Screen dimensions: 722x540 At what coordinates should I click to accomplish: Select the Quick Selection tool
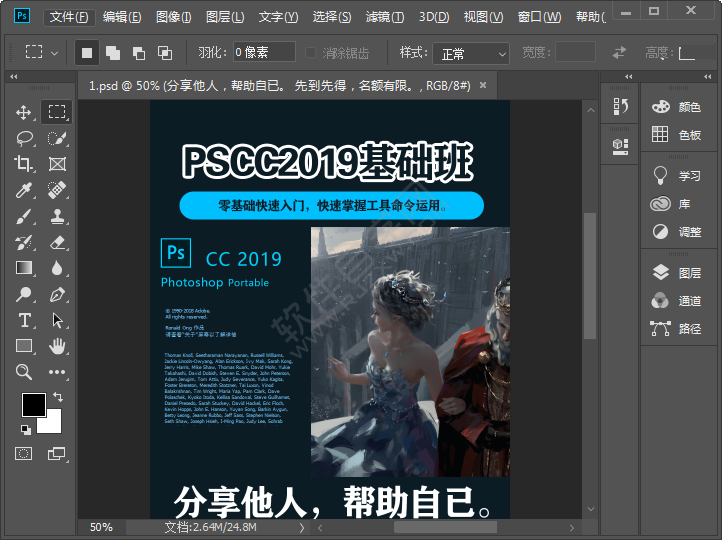click(57, 138)
